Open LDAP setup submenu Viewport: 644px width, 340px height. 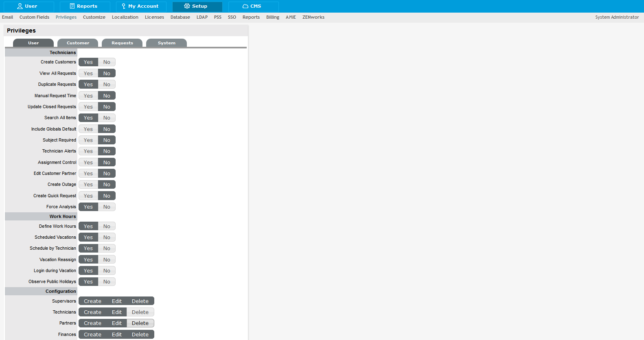click(202, 17)
